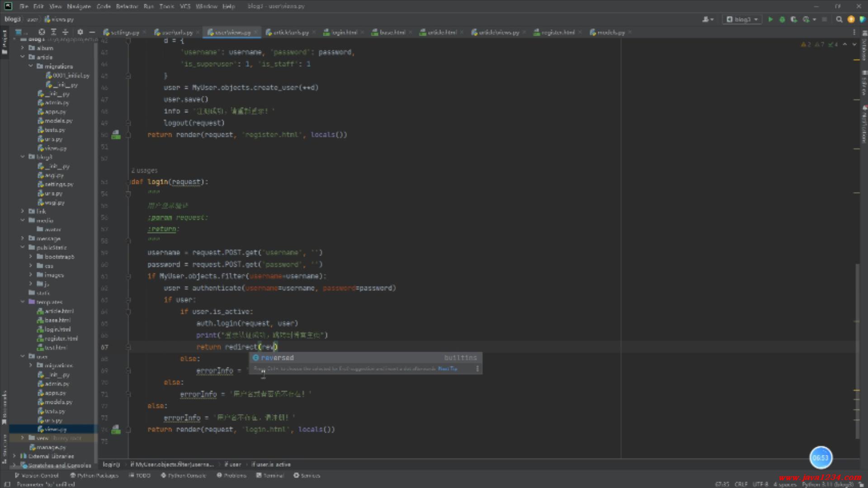Image resolution: width=868 pixels, height=488 pixels.
Task: Toggle Version Control tool window
Action: [37, 475]
